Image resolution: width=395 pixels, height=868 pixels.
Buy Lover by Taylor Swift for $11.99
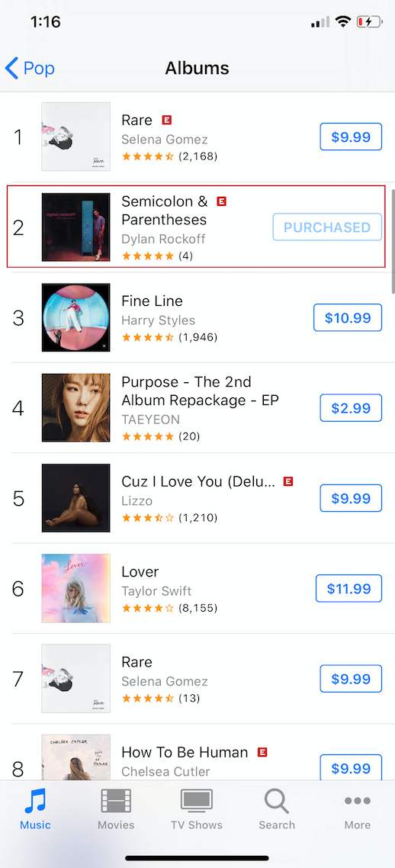[348, 588]
